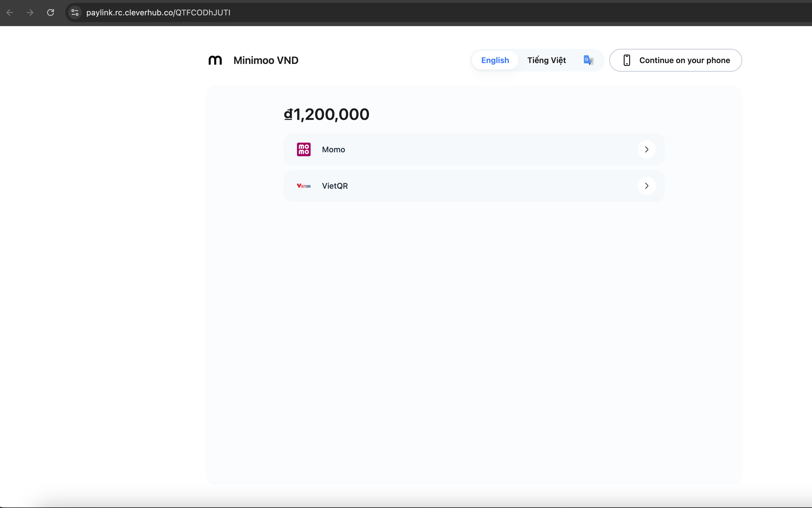
Task: Click the Google Translate icon
Action: pos(588,61)
